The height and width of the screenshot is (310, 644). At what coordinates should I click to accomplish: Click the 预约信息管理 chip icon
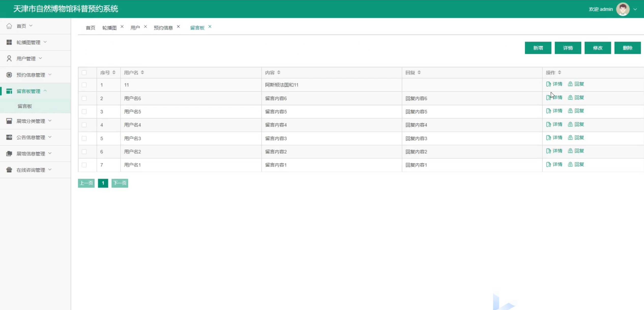9,75
